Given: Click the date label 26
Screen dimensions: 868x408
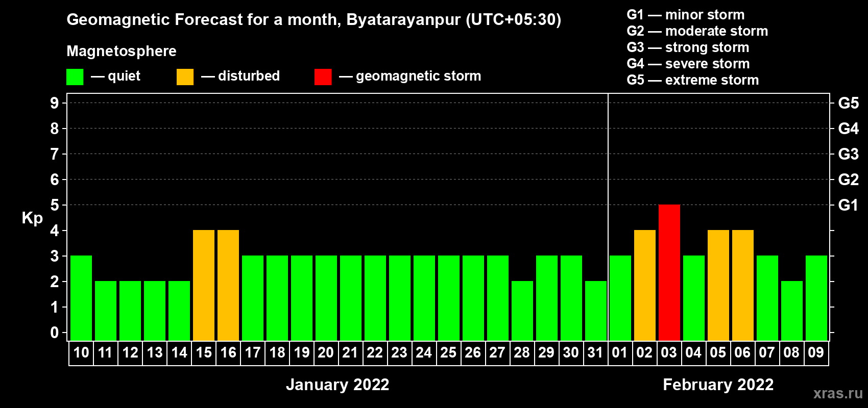Looking at the screenshot, I should click(473, 353).
